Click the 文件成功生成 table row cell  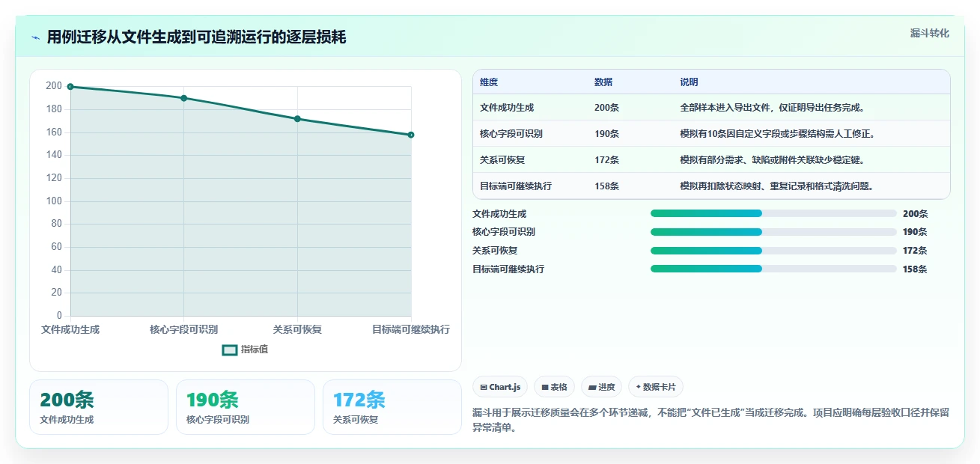[x=507, y=108]
